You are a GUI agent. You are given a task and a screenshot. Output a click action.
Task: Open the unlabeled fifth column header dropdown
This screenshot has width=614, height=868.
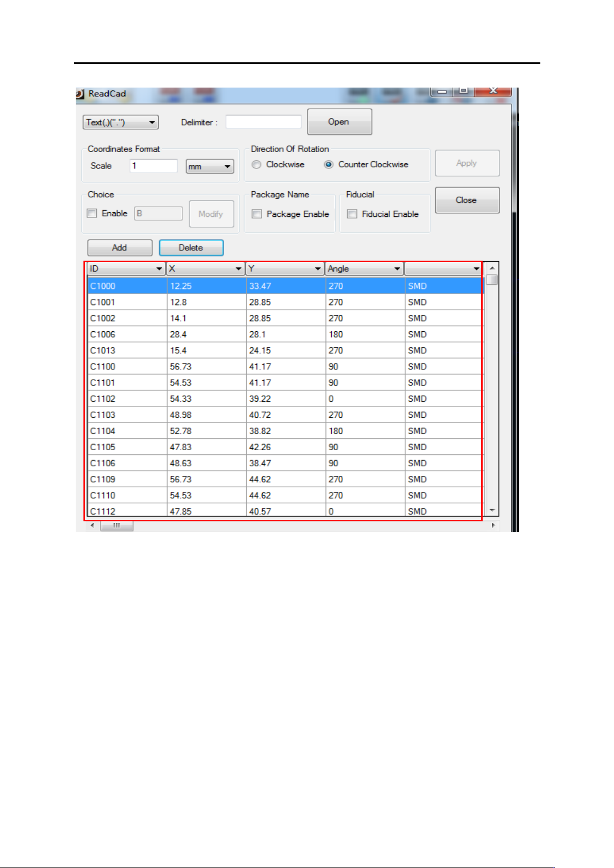pos(476,269)
